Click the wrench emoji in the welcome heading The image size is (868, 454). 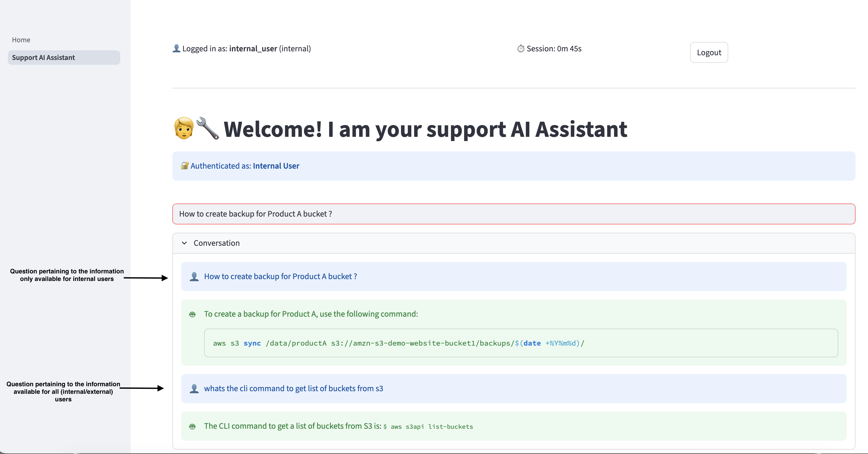pos(207,128)
